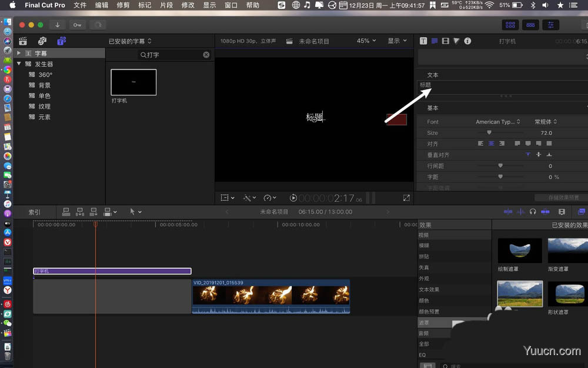
Task: Select the 颜色预置 effects category
Action: 429,311
